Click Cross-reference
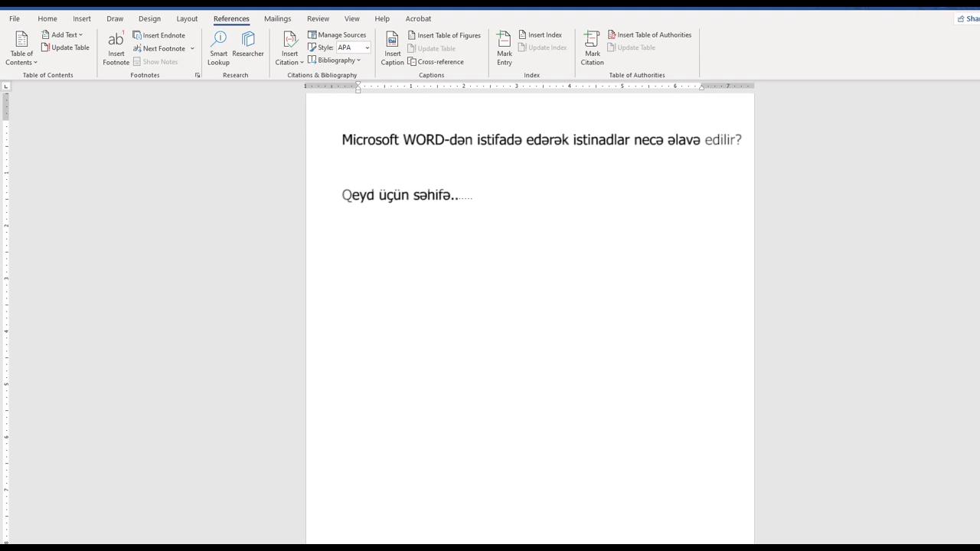Screen dimensions: 980x551 [x=436, y=61]
